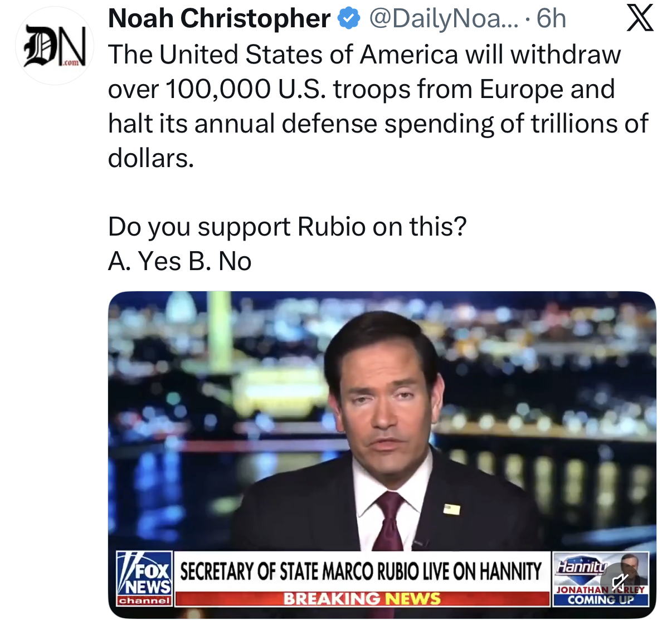Open Noah Christopher's profile name

pos(220,19)
